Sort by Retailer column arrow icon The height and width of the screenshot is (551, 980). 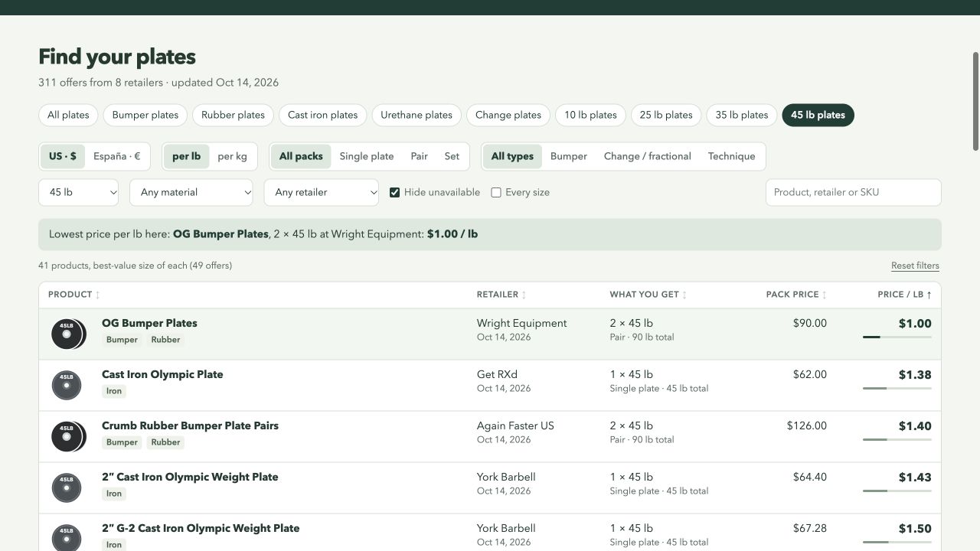point(524,295)
